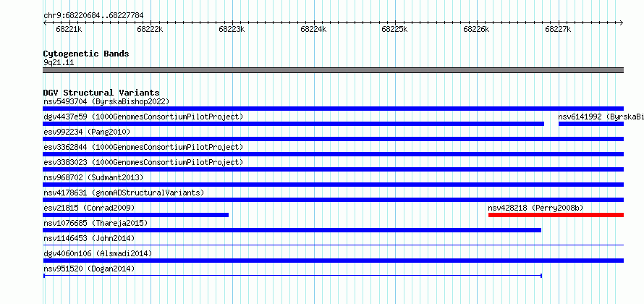Click the esv3383023 blue bar
The height and width of the screenshot is (304, 644).
tap(333, 169)
